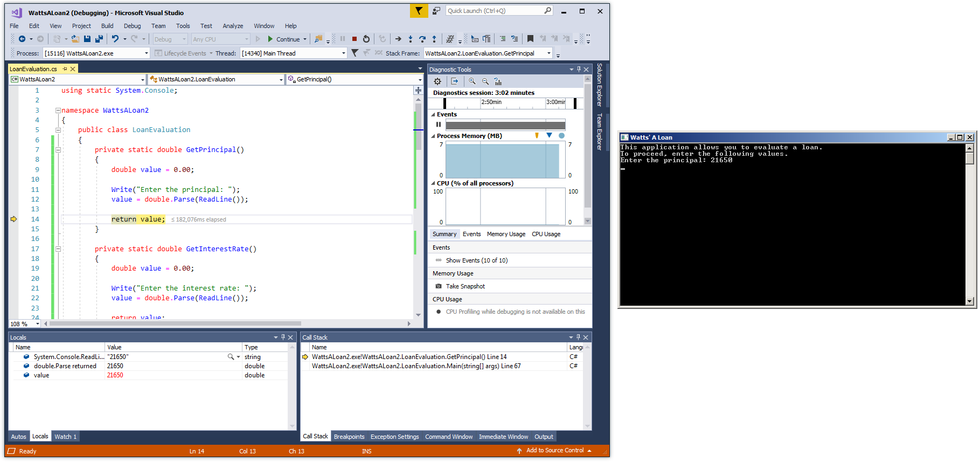Image resolution: width=980 pixels, height=462 pixels.
Task: Toggle the blue snapshot marker in Process Memory
Action: pos(549,136)
